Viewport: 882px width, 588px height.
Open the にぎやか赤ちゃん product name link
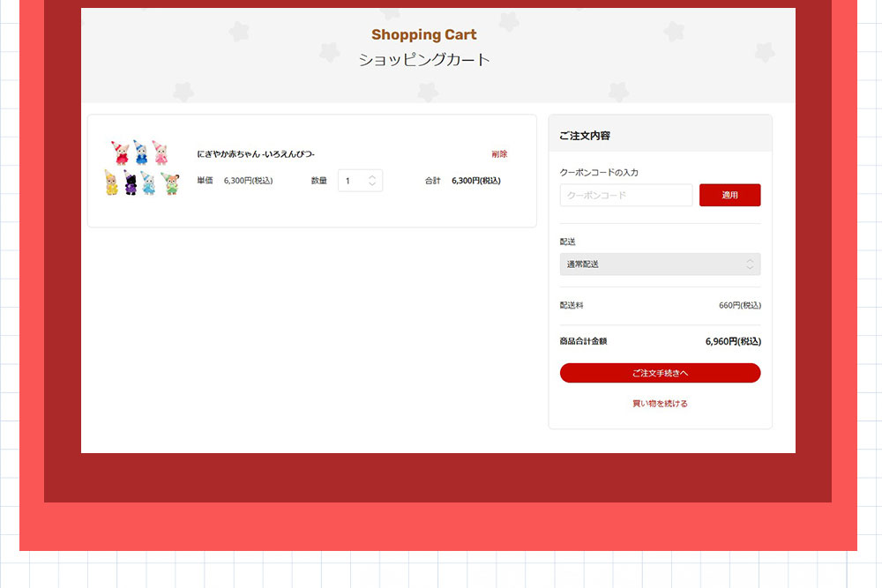click(256, 154)
